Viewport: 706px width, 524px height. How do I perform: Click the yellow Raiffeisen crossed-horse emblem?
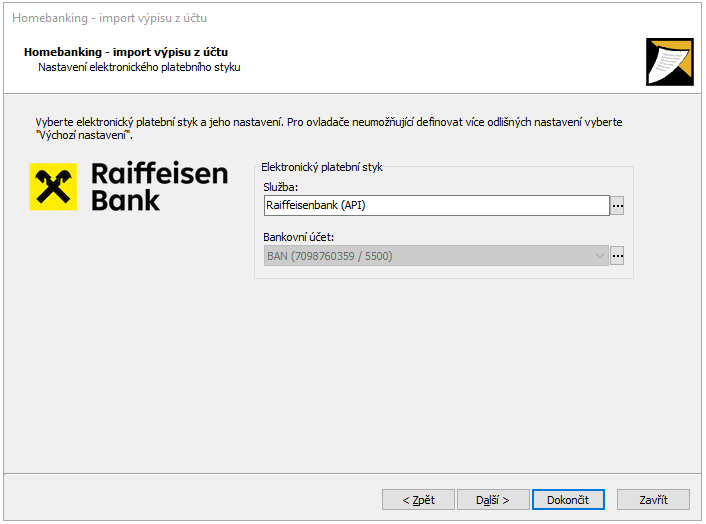tap(53, 187)
